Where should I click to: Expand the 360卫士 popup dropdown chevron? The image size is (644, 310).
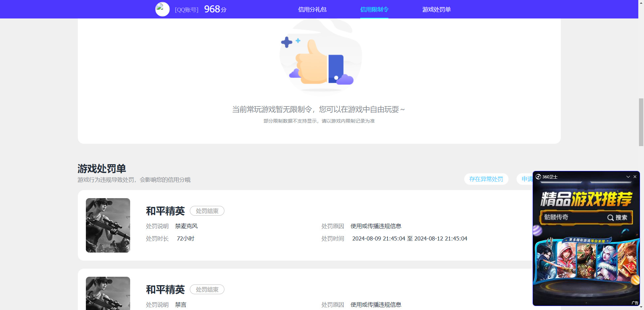pos(628,177)
